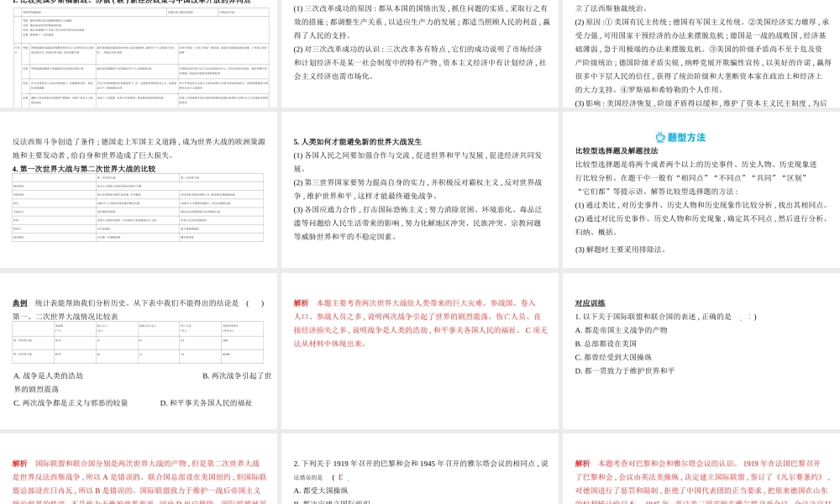Choose option C. 两次战争都是正义与邪恶的较量
Image resolution: width=840 pixels, height=504 pixels.
71,402
